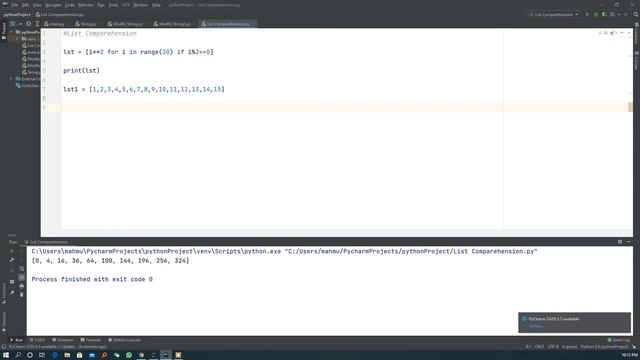Toggle scroll to end in console
This screenshot has width=640, height=360.
tap(22, 277)
